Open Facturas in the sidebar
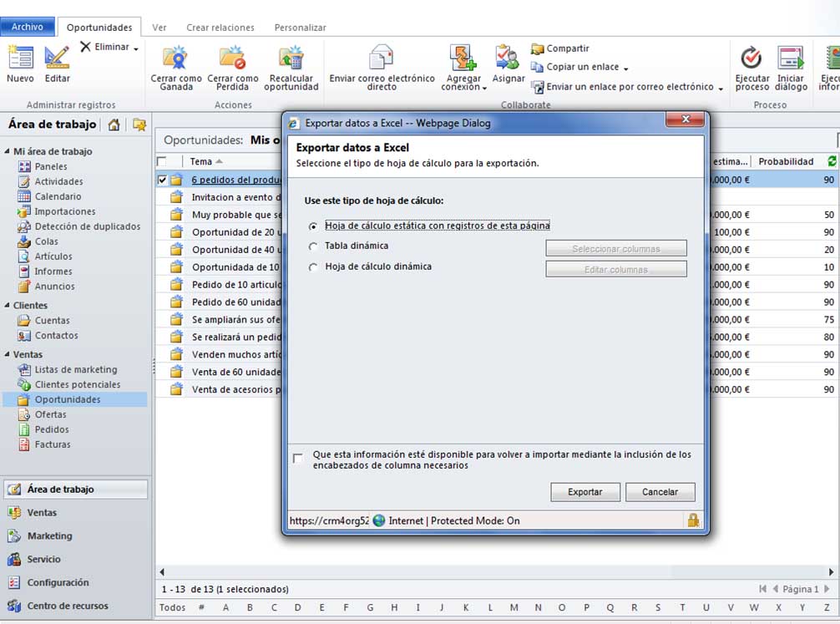840x624 pixels. [x=53, y=444]
